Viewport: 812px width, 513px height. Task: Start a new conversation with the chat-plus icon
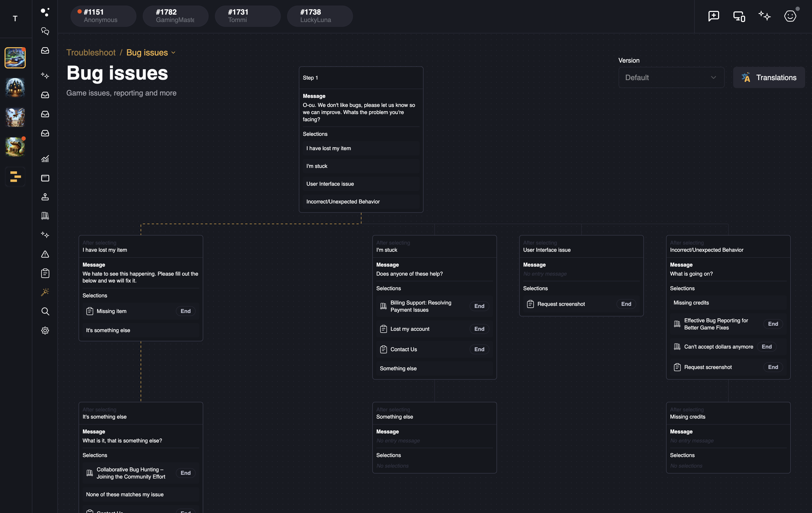(714, 16)
